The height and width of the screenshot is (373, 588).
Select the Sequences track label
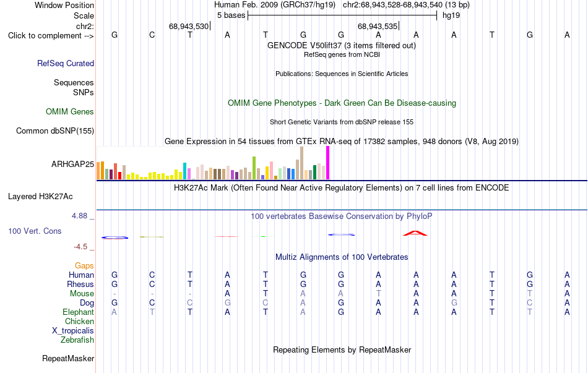[x=74, y=82]
